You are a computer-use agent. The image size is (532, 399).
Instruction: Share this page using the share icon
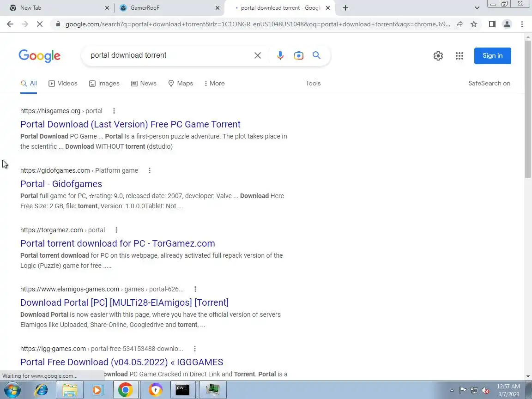coord(459,24)
